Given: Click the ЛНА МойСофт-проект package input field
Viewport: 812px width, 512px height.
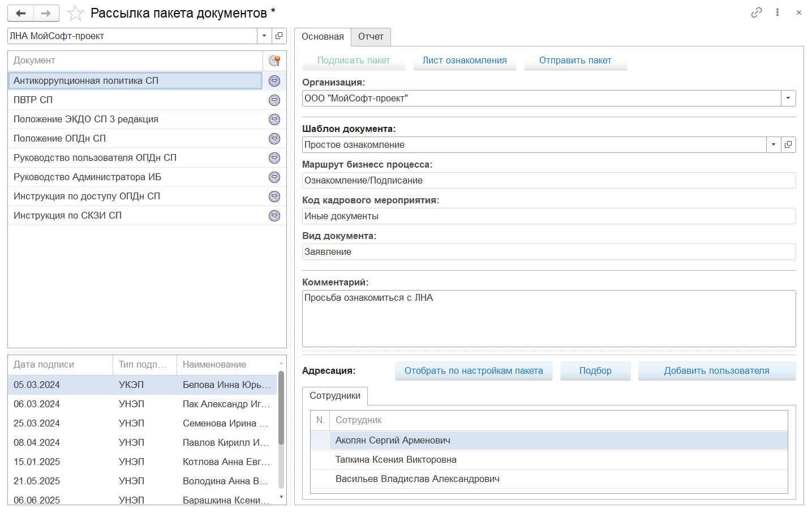Looking at the screenshot, I should (132, 36).
